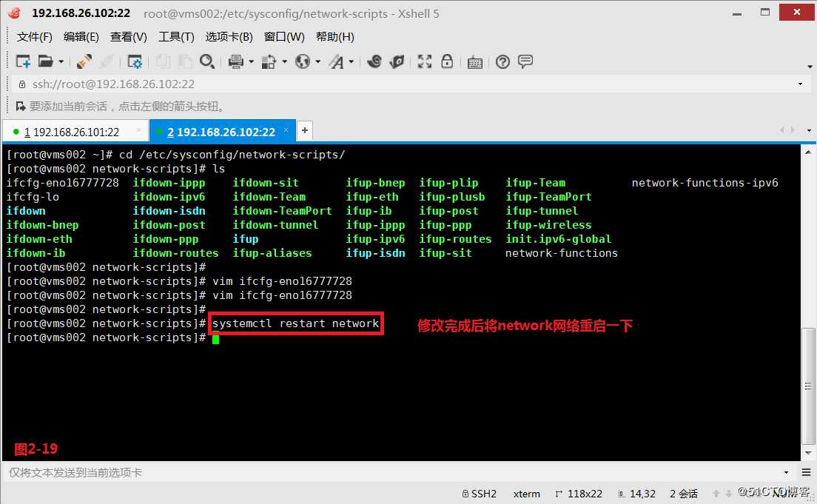Open the 窗口(W) menu
This screenshot has width=817, height=504.
coord(284,37)
